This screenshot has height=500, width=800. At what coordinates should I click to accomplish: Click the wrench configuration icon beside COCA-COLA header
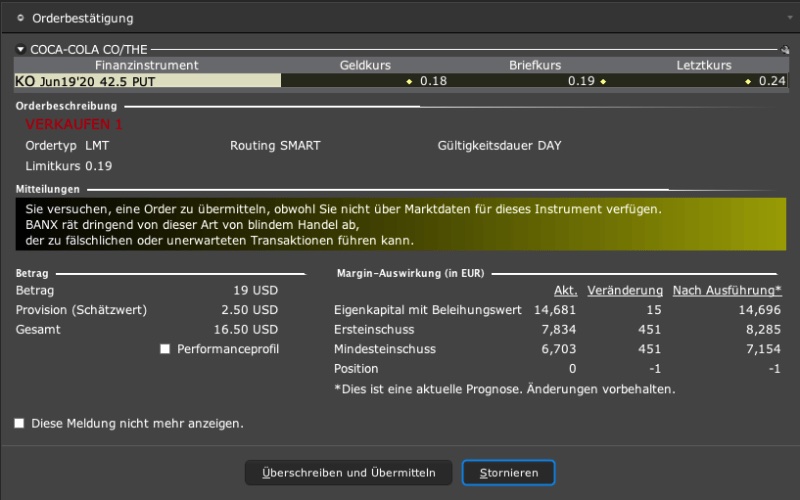pyautogui.click(x=785, y=49)
